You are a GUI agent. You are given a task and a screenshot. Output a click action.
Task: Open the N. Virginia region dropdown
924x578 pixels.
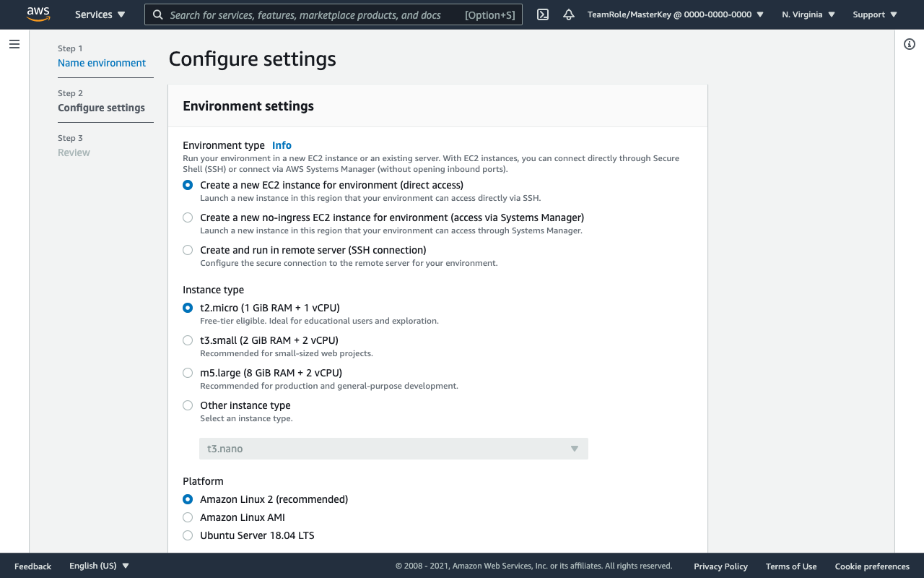808,14
